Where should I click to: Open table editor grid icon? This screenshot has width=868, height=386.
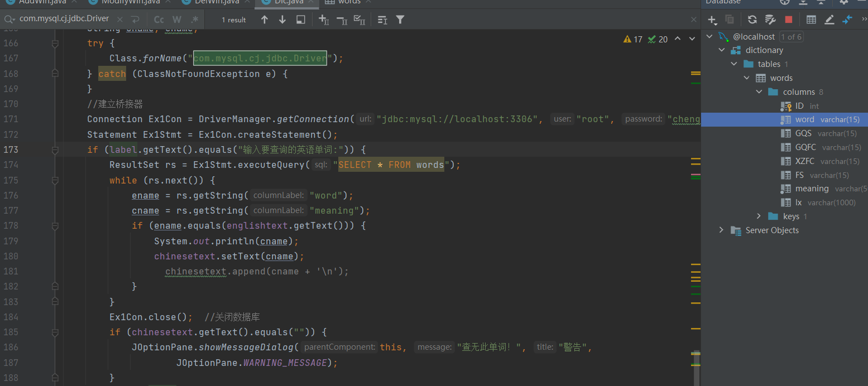(812, 20)
